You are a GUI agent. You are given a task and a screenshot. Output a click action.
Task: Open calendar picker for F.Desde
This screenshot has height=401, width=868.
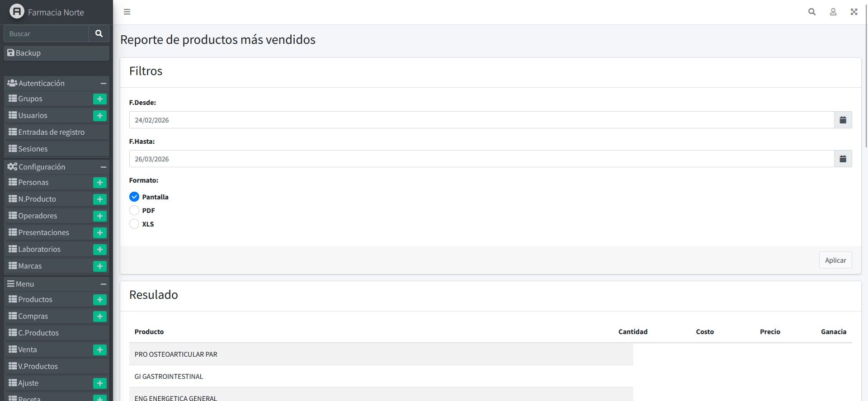click(x=843, y=120)
